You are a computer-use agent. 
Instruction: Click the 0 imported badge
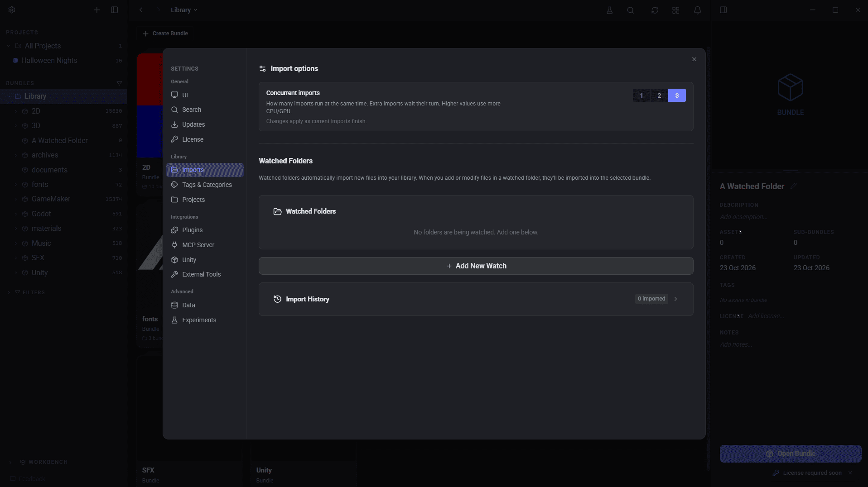[x=651, y=299]
